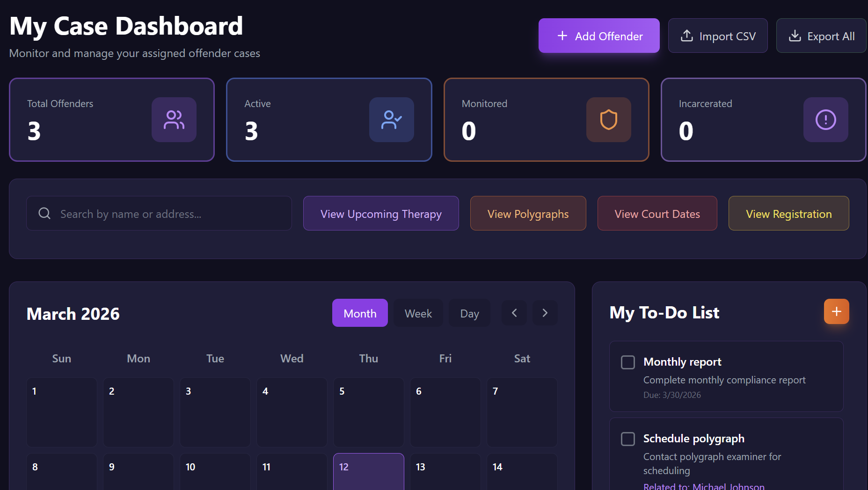Click the "My Case Dashboard" title
This screenshot has width=868, height=490.
pos(126,26)
